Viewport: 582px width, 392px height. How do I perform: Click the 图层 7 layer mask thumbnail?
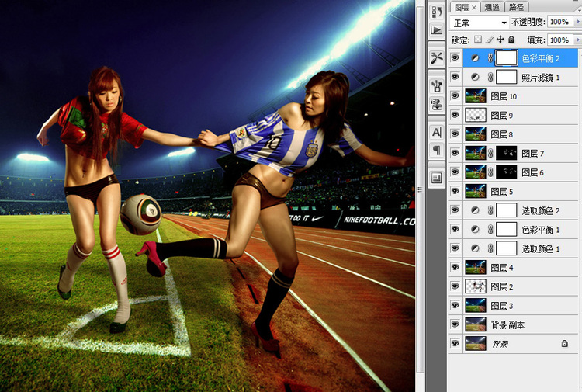click(506, 153)
